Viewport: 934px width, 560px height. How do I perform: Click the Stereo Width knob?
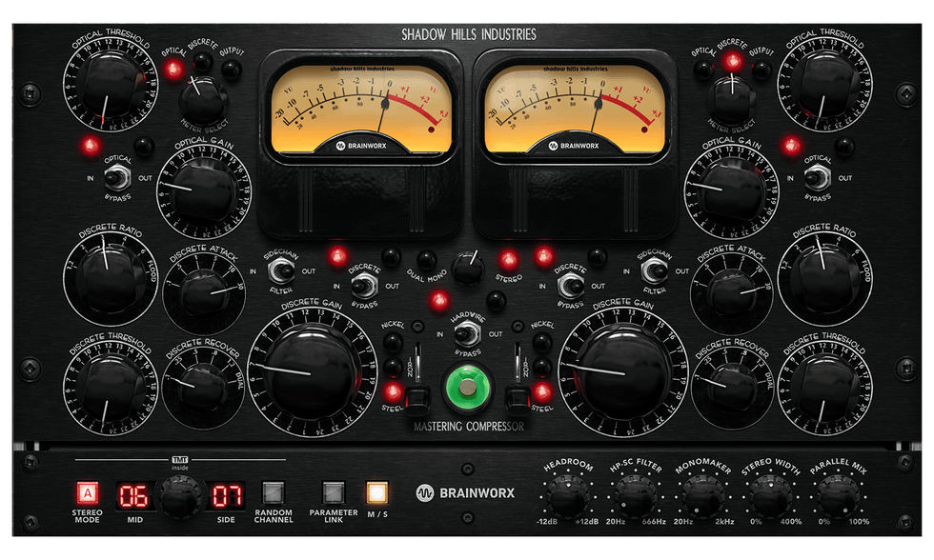771,497
